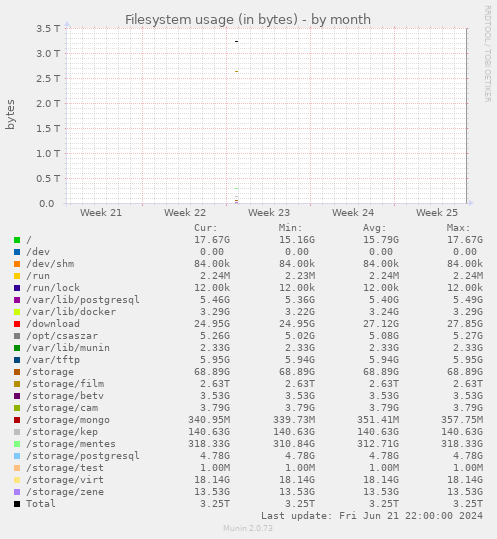Image resolution: width=497 pixels, height=539 pixels.
Task: Click the Munin 2.0.73 version text
Action: click(248, 528)
